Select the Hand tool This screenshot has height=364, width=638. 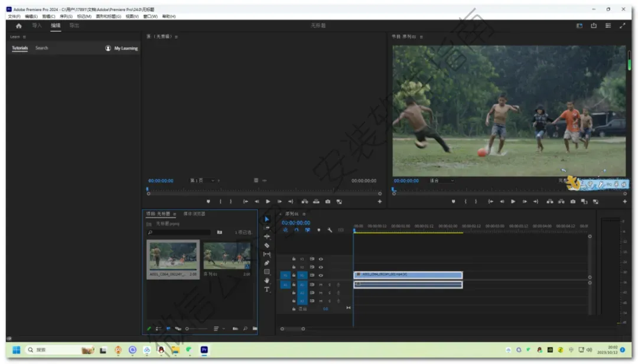(267, 281)
